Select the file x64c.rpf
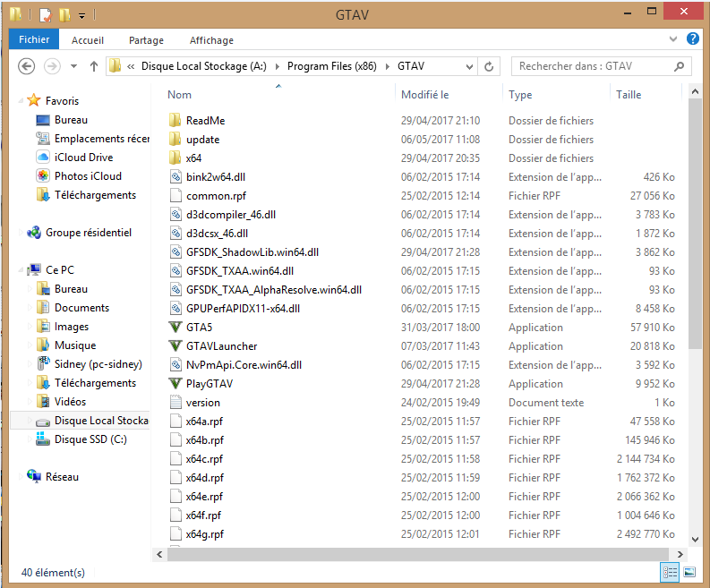This screenshot has height=588, width=710. point(204,459)
